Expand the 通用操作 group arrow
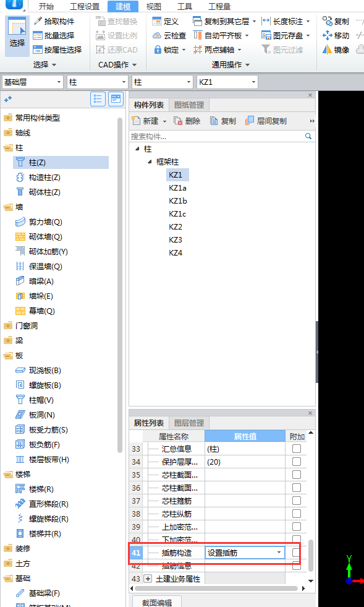364x607 pixels. point(248,64)
